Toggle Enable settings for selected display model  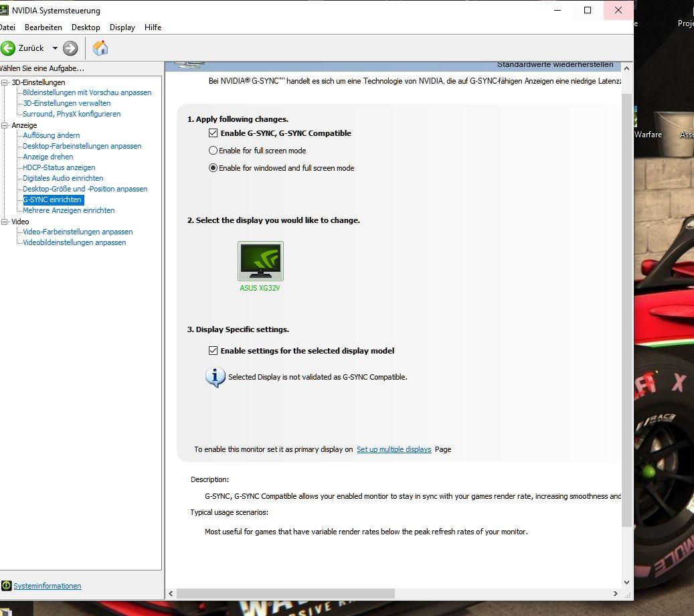[x=213, y=350]
